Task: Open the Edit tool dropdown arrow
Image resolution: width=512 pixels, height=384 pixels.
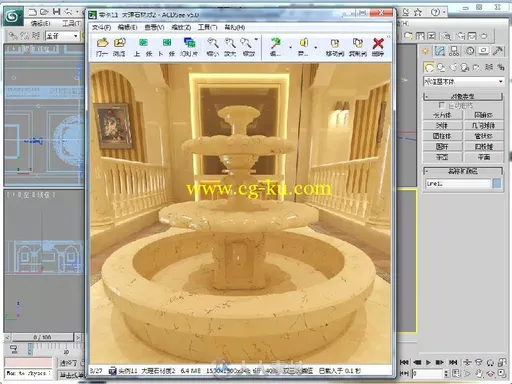Action: click(x=290, y=47)
